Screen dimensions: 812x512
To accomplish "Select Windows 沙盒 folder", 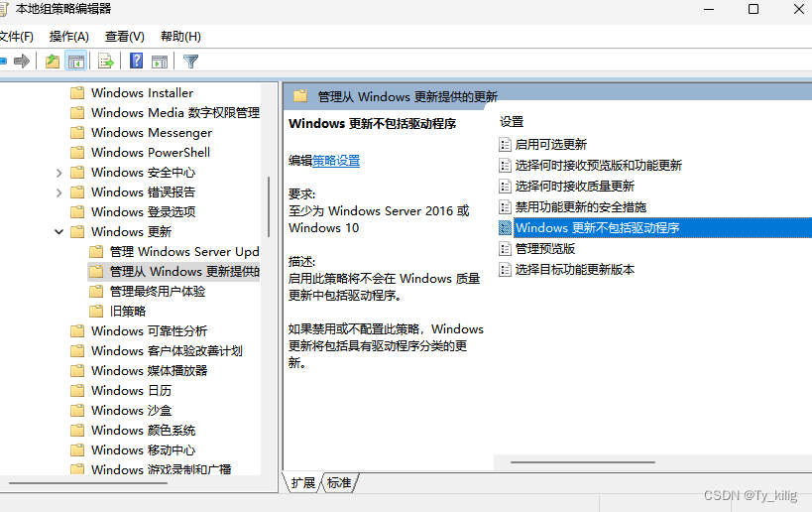I will [x=131, y=411].
